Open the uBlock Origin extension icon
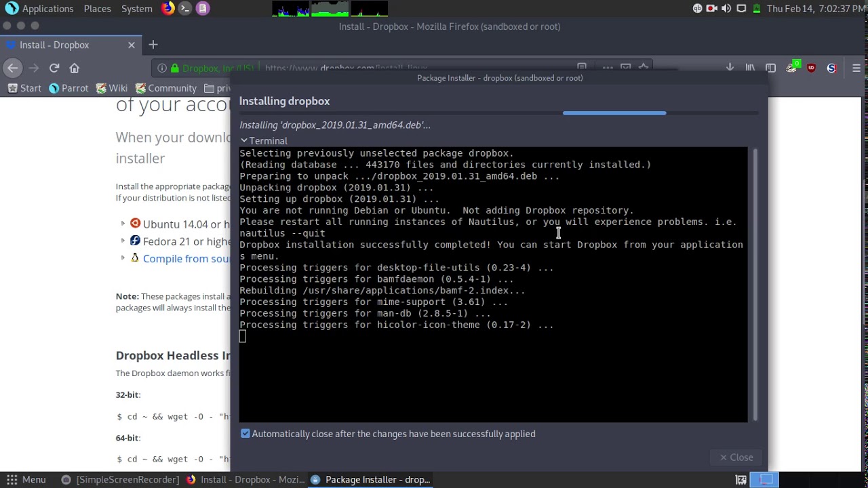Image resolution: width=868 pixels, height=488 pixels. (x=811, y=68)
